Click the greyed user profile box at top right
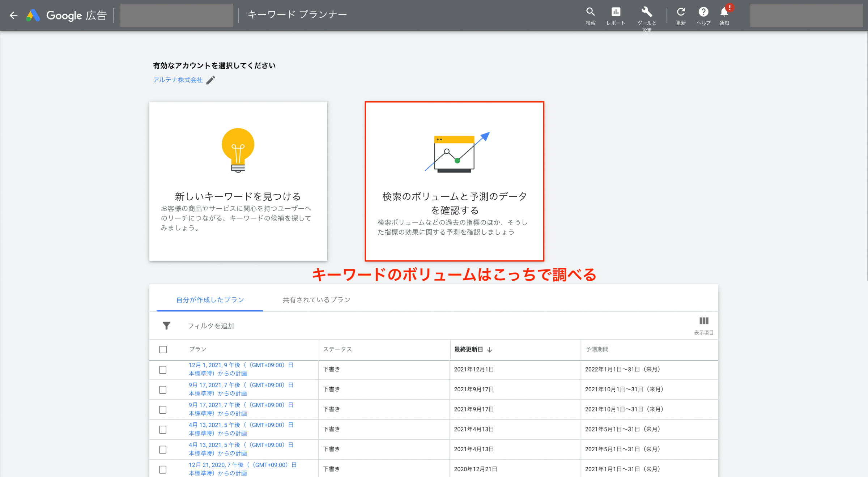Image resolution: width=868 pixels, height=477 pixels. click(x=806, y=15)
